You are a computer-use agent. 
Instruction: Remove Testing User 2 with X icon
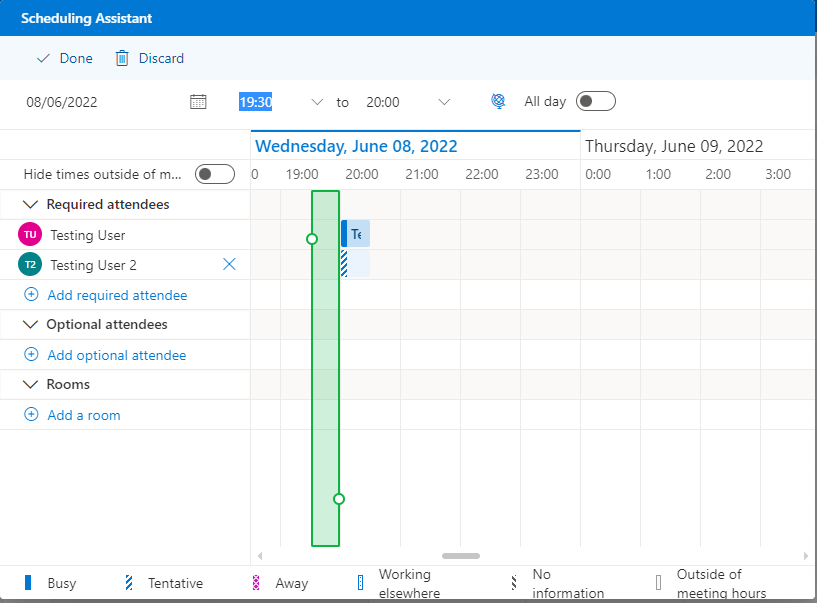click(x=229, y=265)
